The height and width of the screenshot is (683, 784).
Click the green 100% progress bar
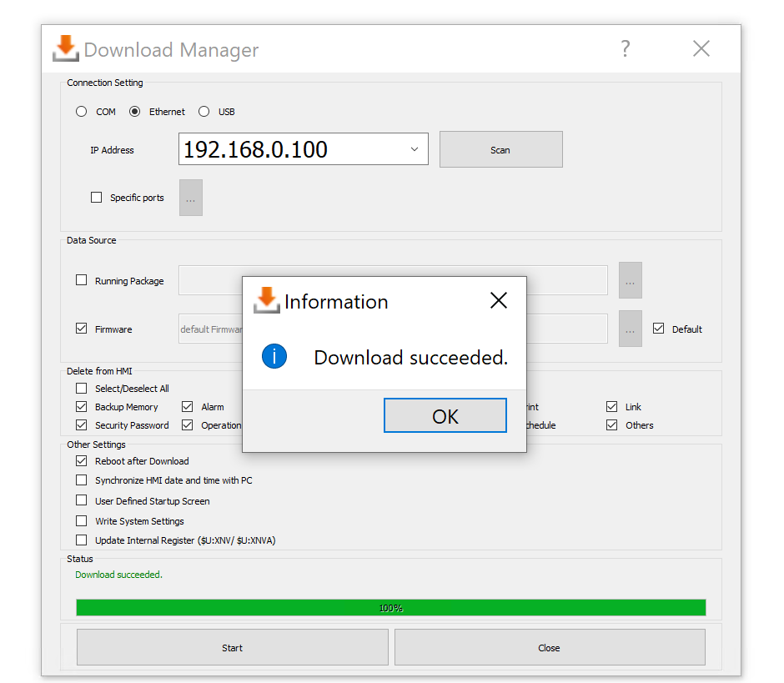390,608
